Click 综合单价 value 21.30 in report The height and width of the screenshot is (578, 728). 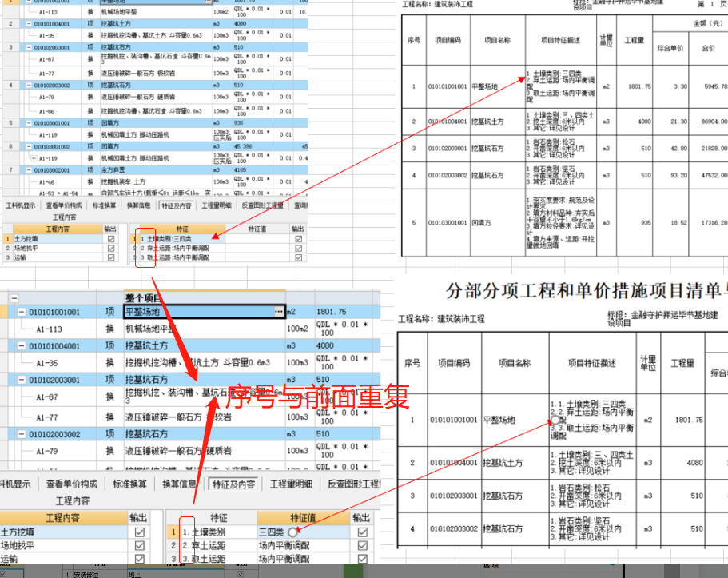[x=678, y=122]
